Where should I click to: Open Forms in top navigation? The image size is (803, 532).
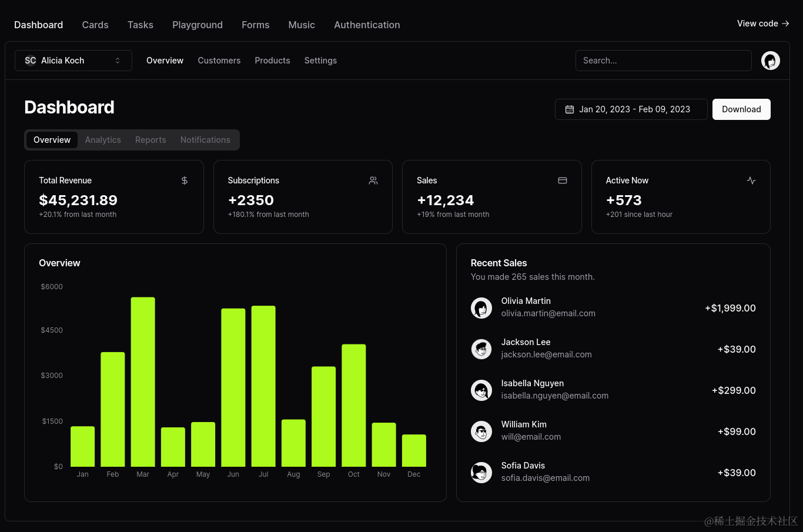click(x=256, y=25)
